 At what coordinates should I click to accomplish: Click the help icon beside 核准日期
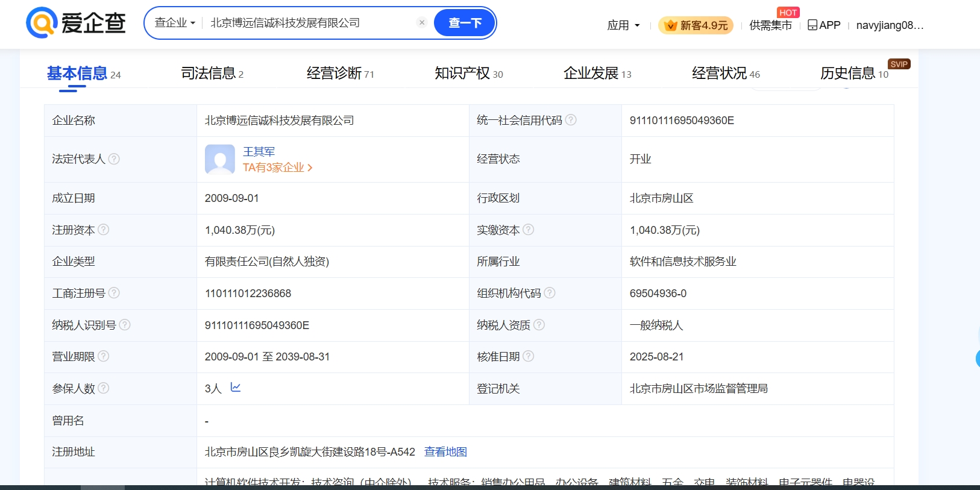(529, 356)
